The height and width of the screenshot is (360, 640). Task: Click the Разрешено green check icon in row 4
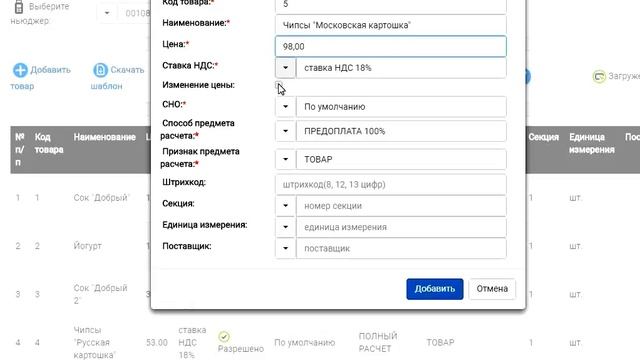coord(224,337)
